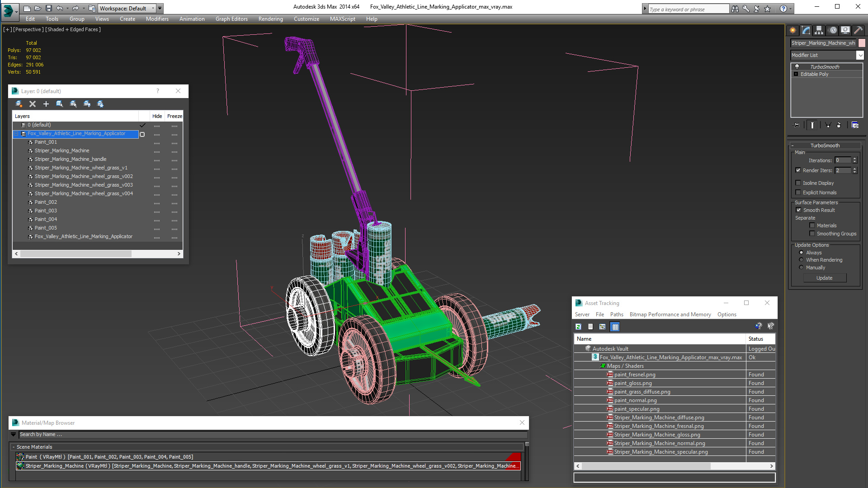This screenshot has width=868, height=488.
Task: Enable Isoline Display checkbox
Action: 798,183
